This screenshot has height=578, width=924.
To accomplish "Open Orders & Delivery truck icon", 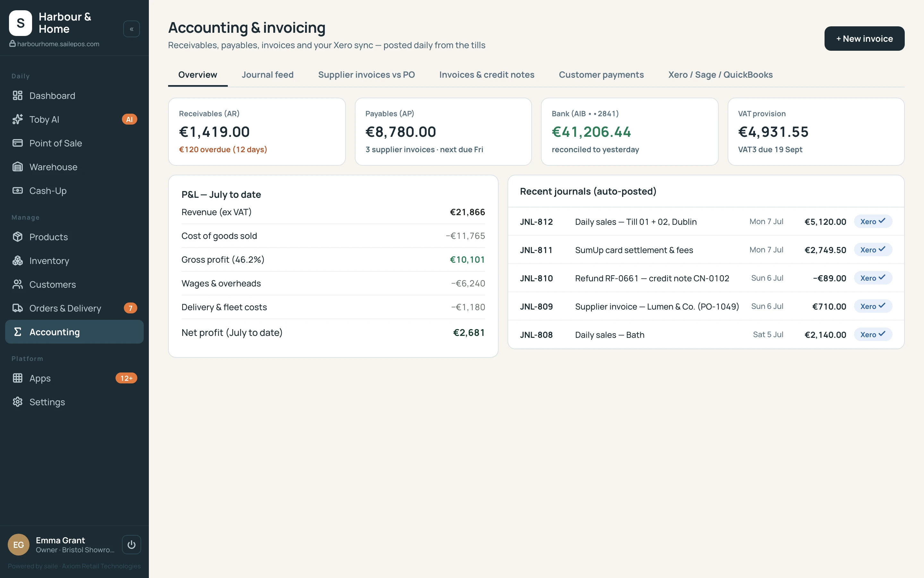I will click(x=18, y=308).
